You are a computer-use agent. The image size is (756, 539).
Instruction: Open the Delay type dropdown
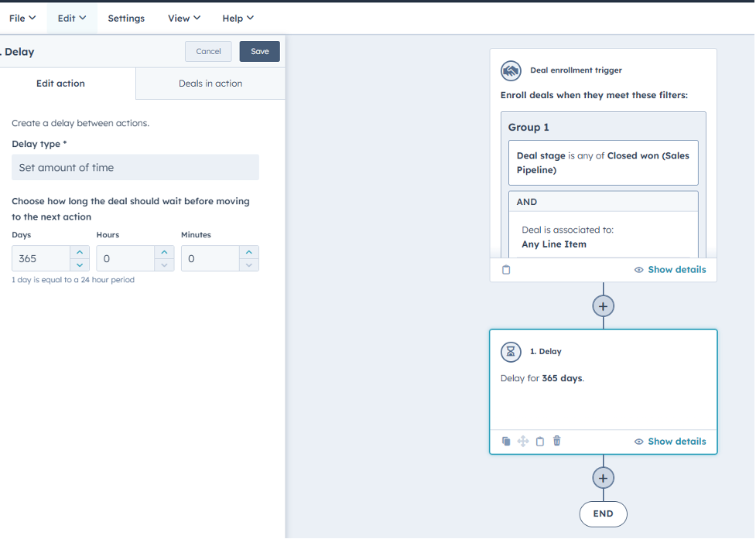coord(135,167)
